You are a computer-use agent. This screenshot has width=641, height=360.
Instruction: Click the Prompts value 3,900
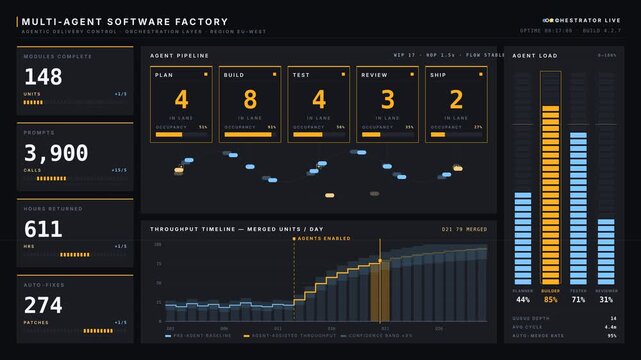[x=56, y=153]
